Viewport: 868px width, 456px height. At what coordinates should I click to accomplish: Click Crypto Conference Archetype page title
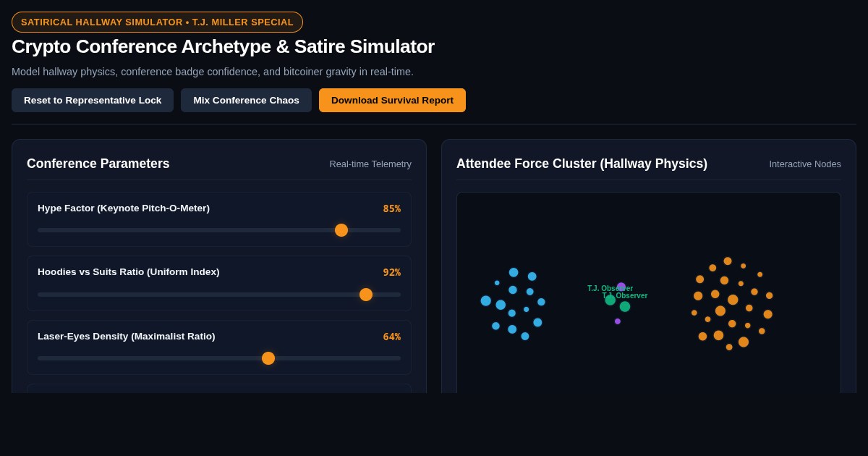pos(223,46)
